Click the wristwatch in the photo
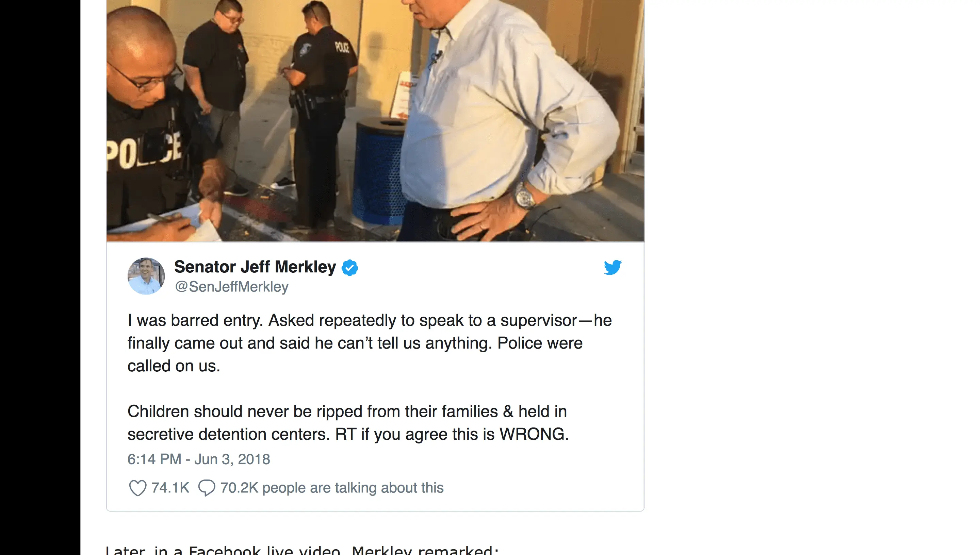Image resolution: width=980 pixels, height=555 pixels. tap(525, 196)
